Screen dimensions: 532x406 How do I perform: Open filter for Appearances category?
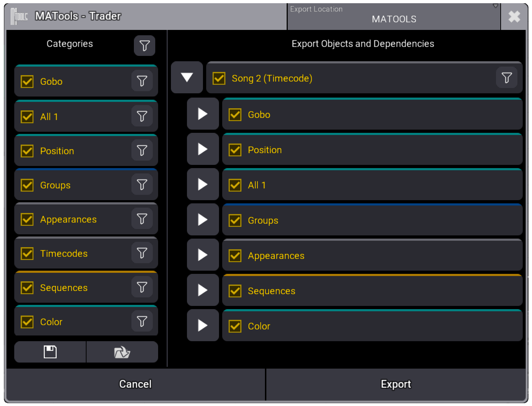point(142,218)
